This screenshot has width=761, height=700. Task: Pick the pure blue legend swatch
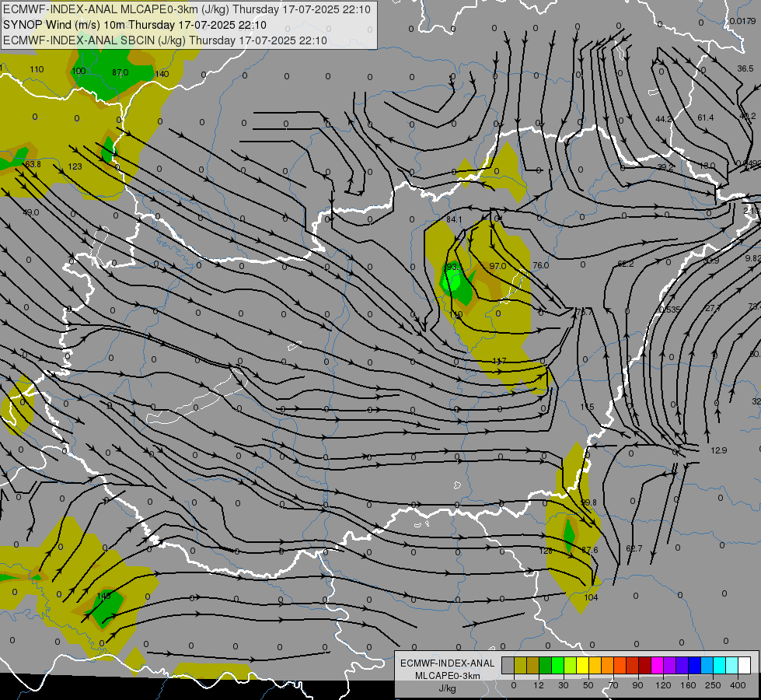tap(694, 665)
